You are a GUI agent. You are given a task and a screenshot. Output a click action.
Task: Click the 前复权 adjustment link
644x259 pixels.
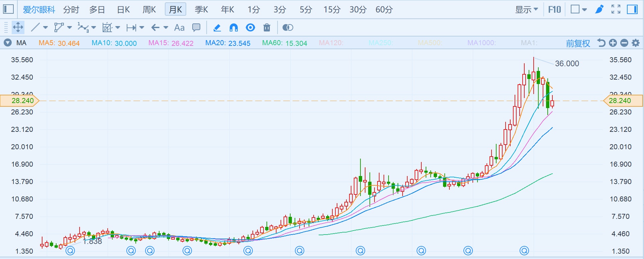click(578, 43)
